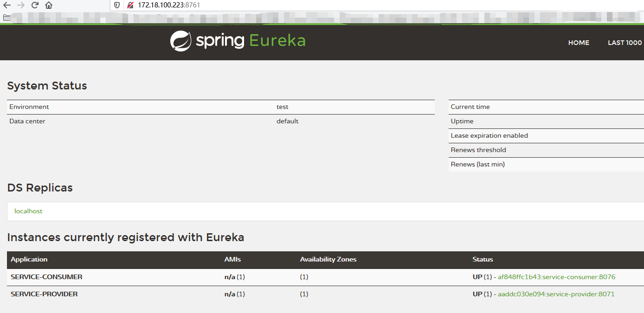Go back with the browser back arrow
644x313 pixels.
7,6
